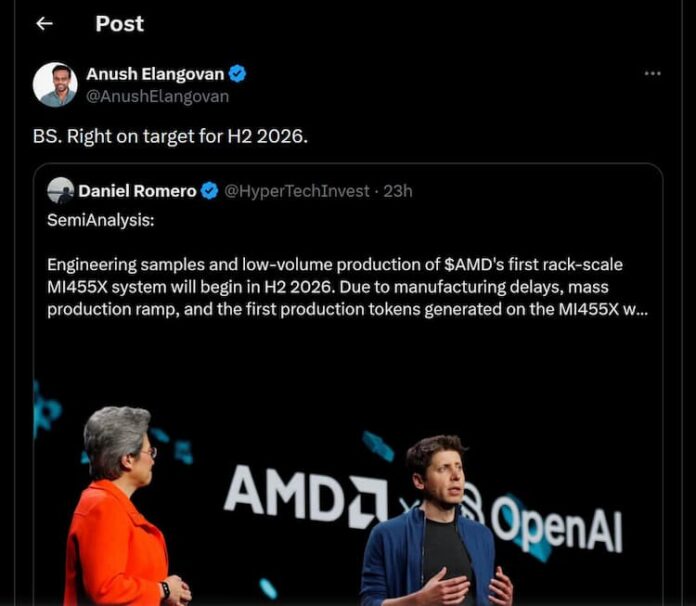Click the verified badge beside Anush Elangovan
Screen dimensions: 696x606
(238, 74)
